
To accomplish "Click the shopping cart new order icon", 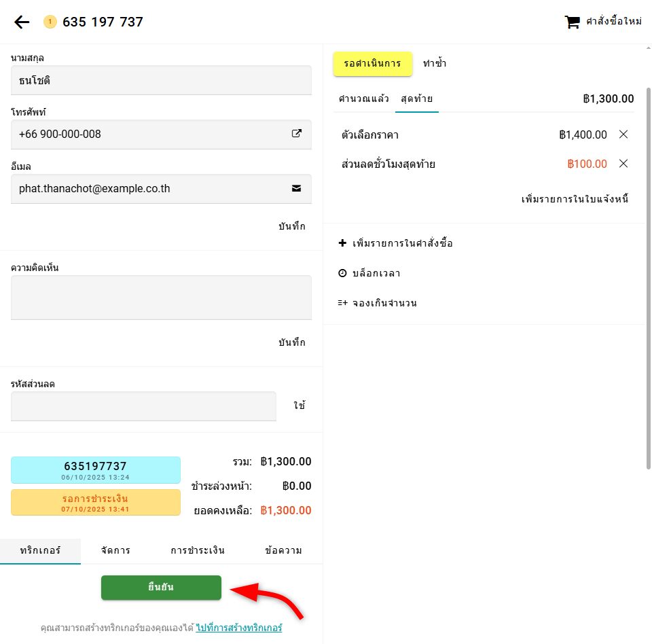I will pos(572,22).
